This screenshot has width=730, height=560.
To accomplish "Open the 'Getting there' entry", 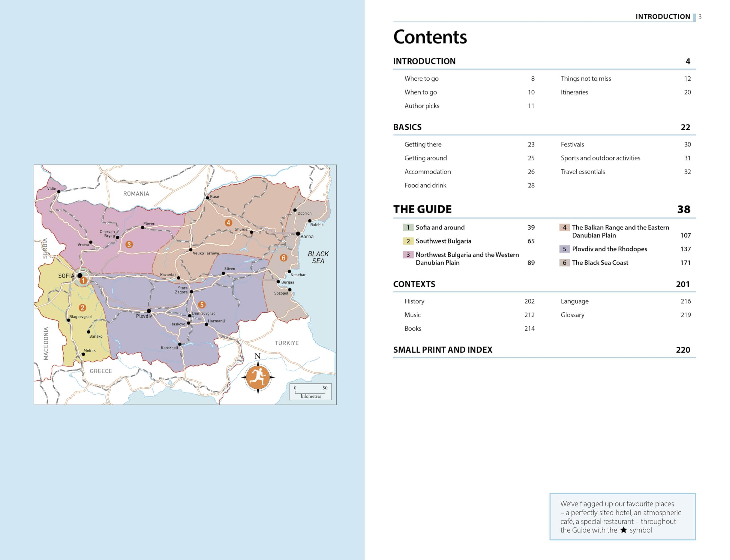I will click(423, 145).
